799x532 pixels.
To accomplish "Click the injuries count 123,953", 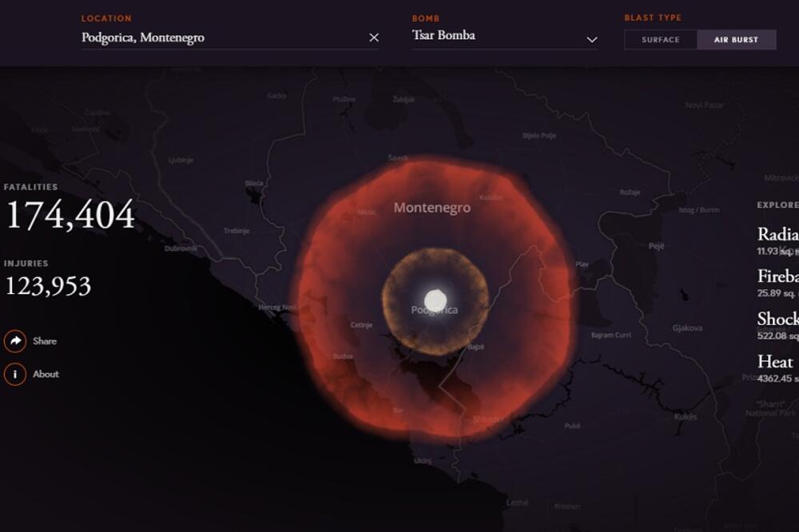I will (48, 286).
